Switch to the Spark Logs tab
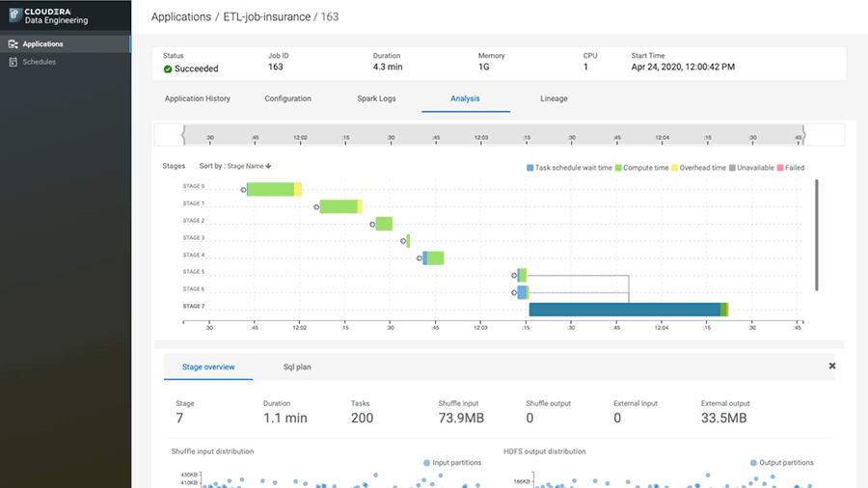 click(376, 98)
